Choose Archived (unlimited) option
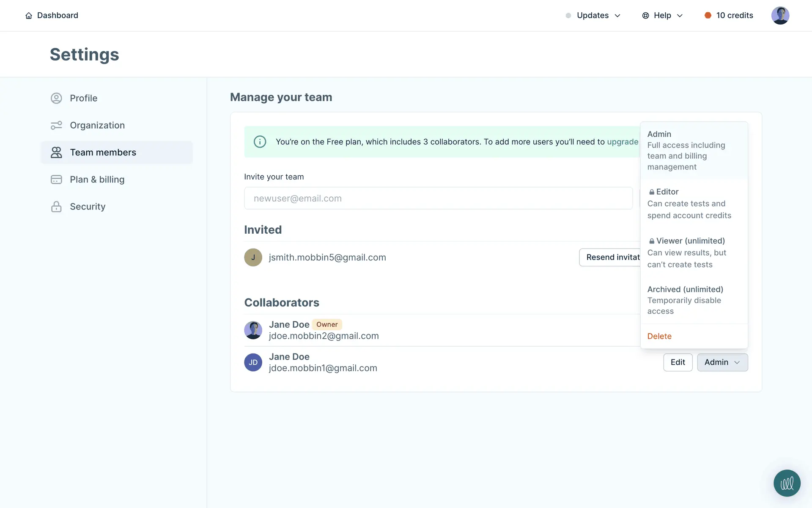 tap(689, 300)
